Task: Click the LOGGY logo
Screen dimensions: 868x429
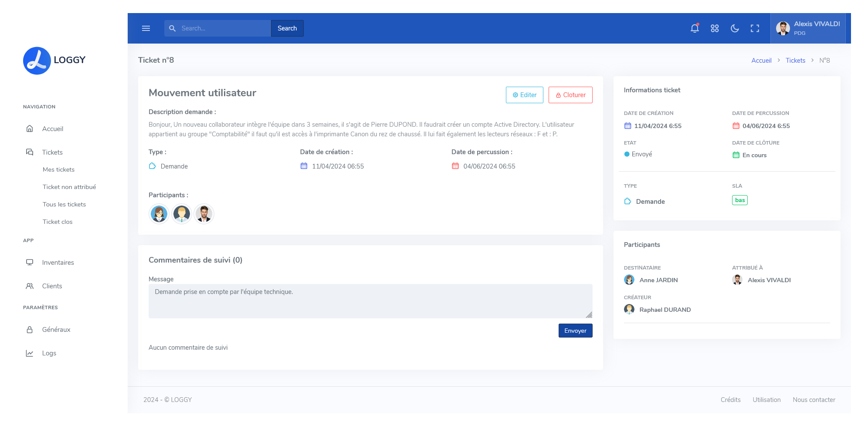Action: [x=54, y=61]
